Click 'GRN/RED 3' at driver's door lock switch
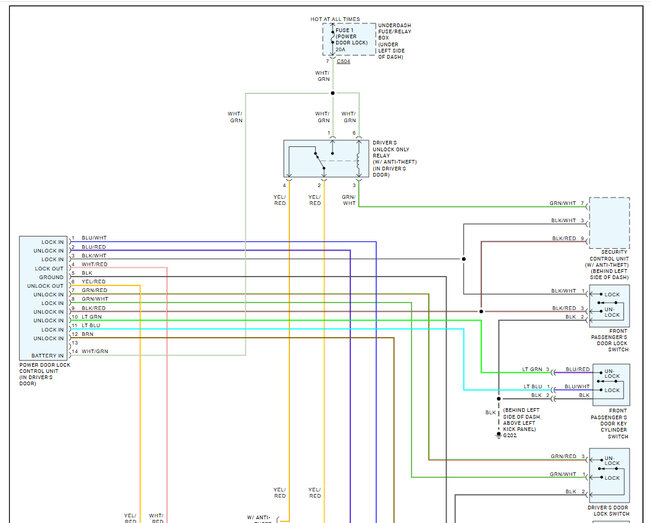 click(x=568, y=456)
